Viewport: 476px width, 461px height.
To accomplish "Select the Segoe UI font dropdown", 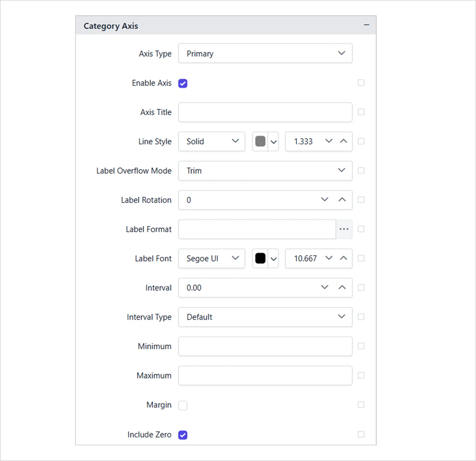I will coord(212,258).
